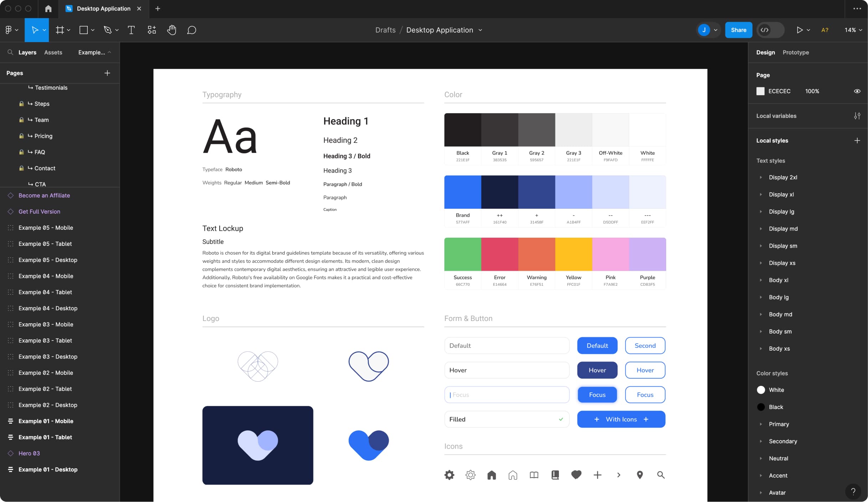Open a new tab with plus
Screen dimensions: 868x502
click(x=158, y=9)
